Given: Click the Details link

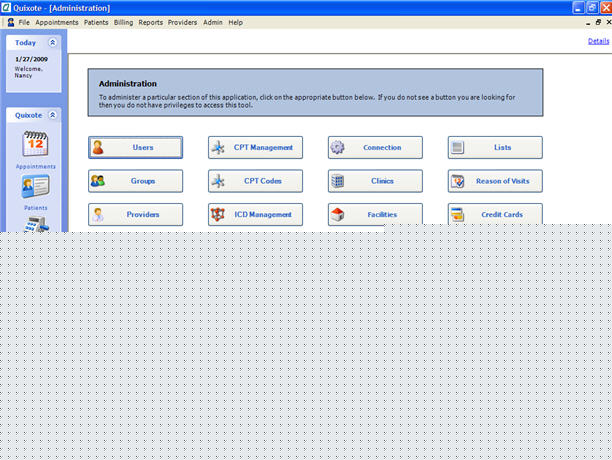Looking at the screenshot, I should click(598, 41).
